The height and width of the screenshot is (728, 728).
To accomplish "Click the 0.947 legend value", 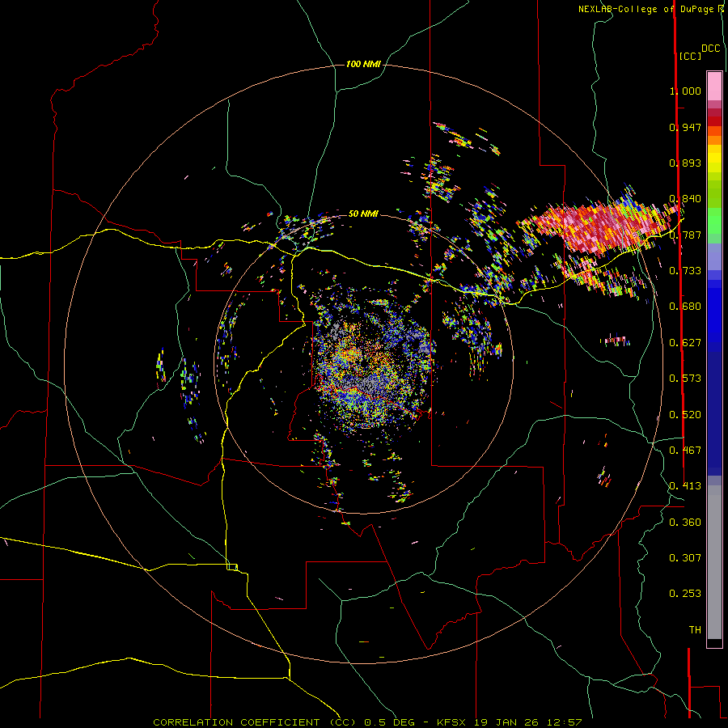I will click(685, 127).
